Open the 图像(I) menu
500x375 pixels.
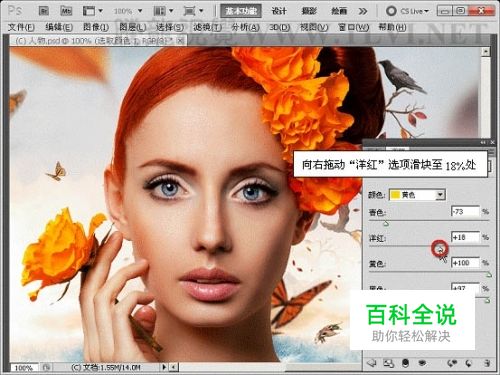point(96,27)
